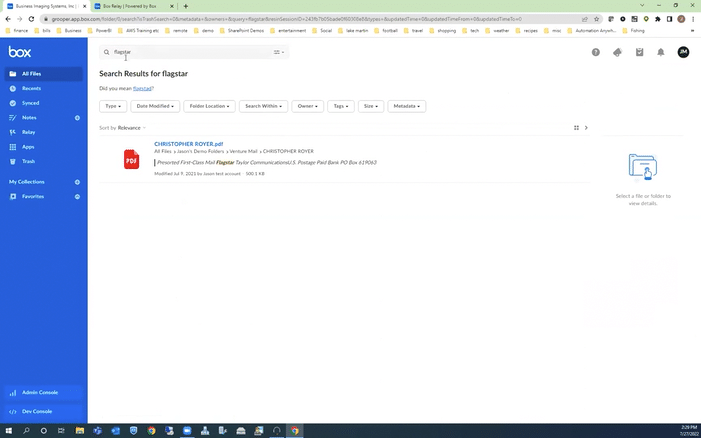
Task: Open the Admin Console
Action: point(43,393)
